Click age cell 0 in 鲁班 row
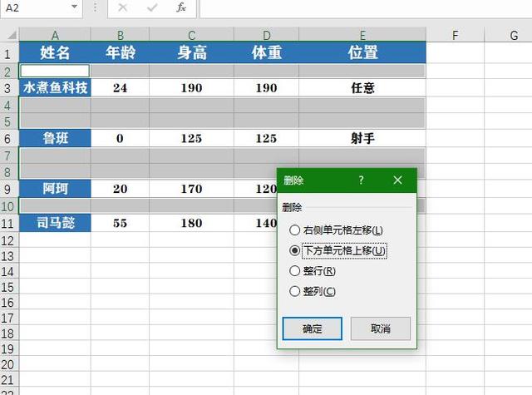Screen dimensions: 532x395 tap(120, 138)
